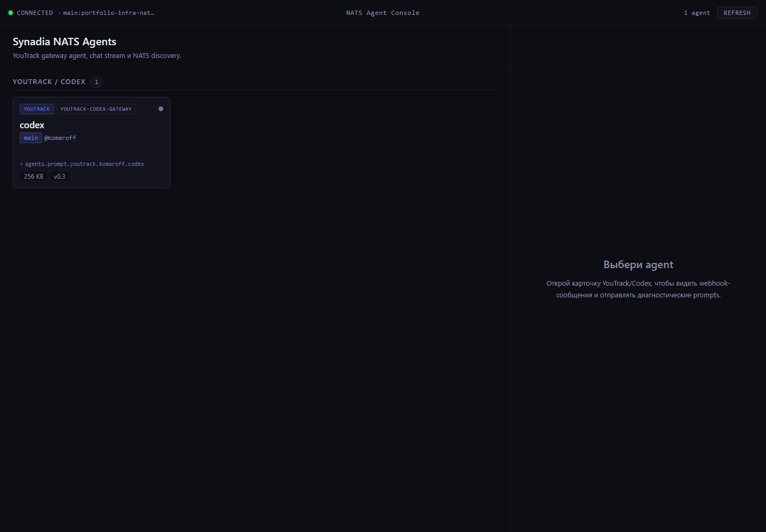Click the green connection status dot

click(11, 13)
